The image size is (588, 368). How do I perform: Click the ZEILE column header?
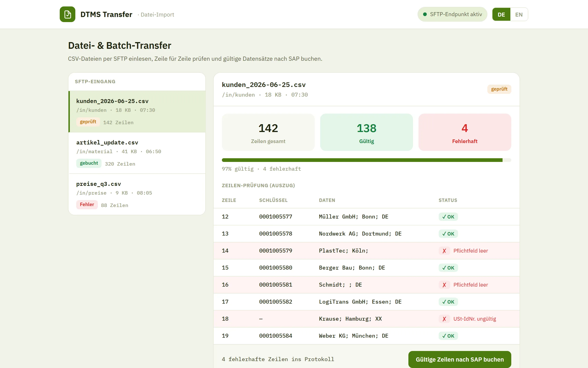tap(229, 200)
